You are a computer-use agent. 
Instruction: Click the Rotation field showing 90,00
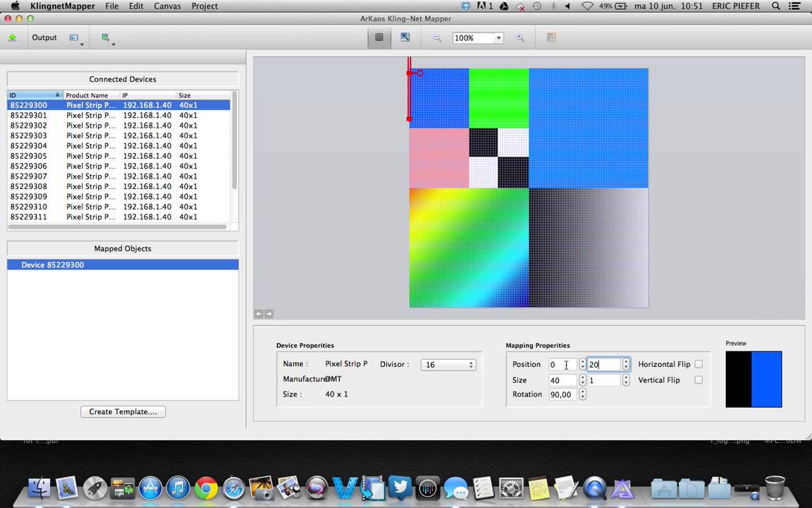(563, 394)
